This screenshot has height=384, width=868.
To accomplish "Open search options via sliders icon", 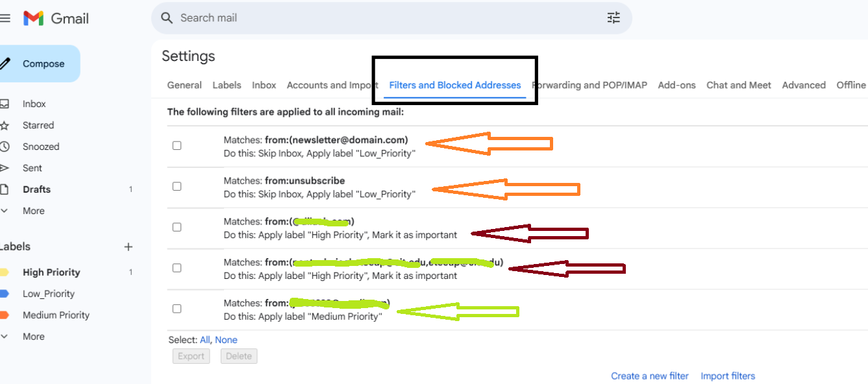I will tap(613, 18).
